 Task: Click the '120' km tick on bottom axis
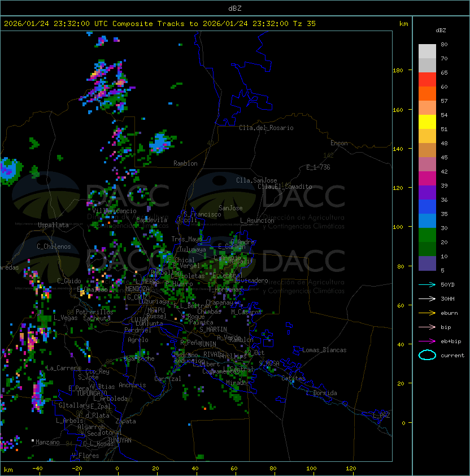point(351,469)
